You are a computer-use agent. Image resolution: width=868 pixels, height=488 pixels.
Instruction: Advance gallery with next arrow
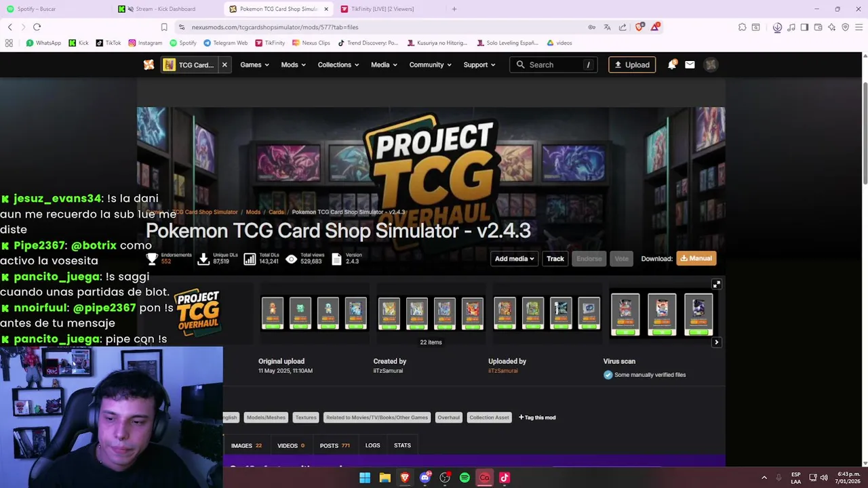(716, 342)
